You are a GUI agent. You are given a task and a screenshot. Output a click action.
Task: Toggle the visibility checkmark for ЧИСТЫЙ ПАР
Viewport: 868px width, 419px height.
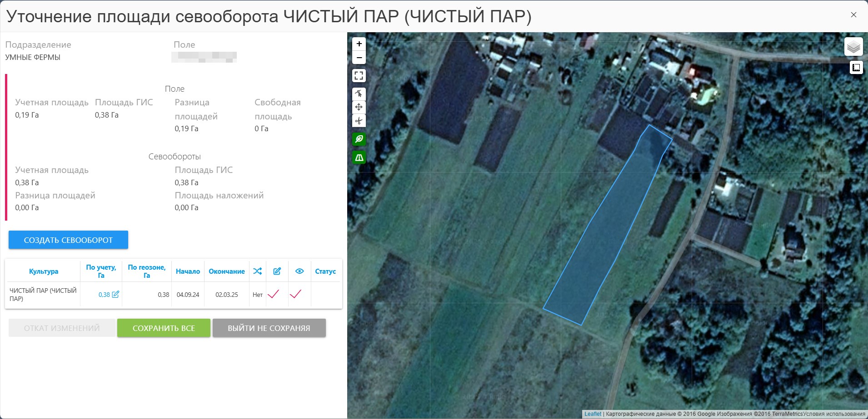click(296, 294)
